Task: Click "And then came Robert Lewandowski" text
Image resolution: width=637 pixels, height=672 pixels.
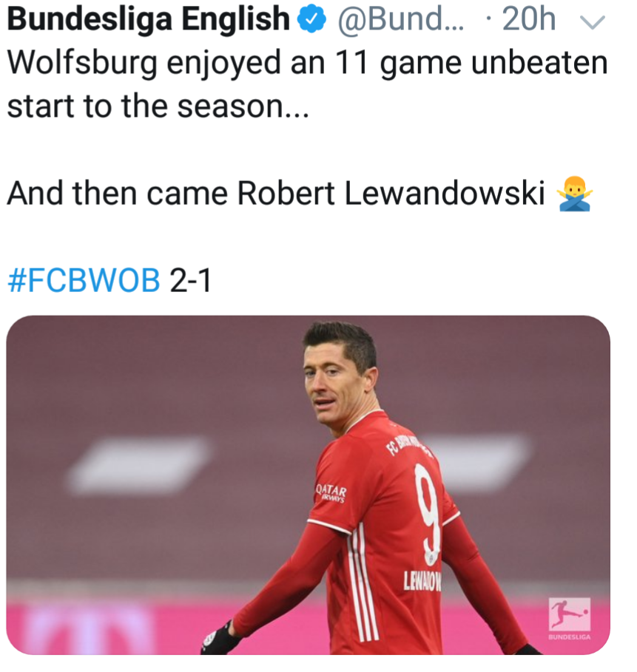Action: point(276,193)
